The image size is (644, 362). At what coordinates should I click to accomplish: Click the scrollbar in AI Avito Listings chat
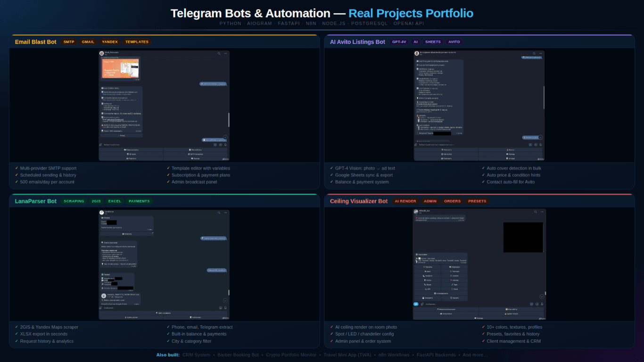pos(544,97)
